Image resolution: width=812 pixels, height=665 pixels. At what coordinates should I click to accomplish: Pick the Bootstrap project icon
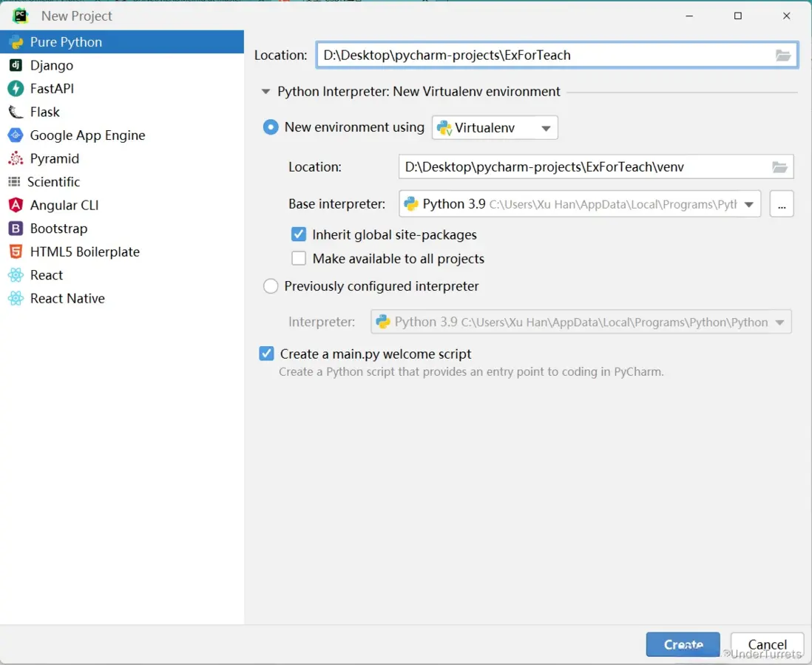[16, 229]
